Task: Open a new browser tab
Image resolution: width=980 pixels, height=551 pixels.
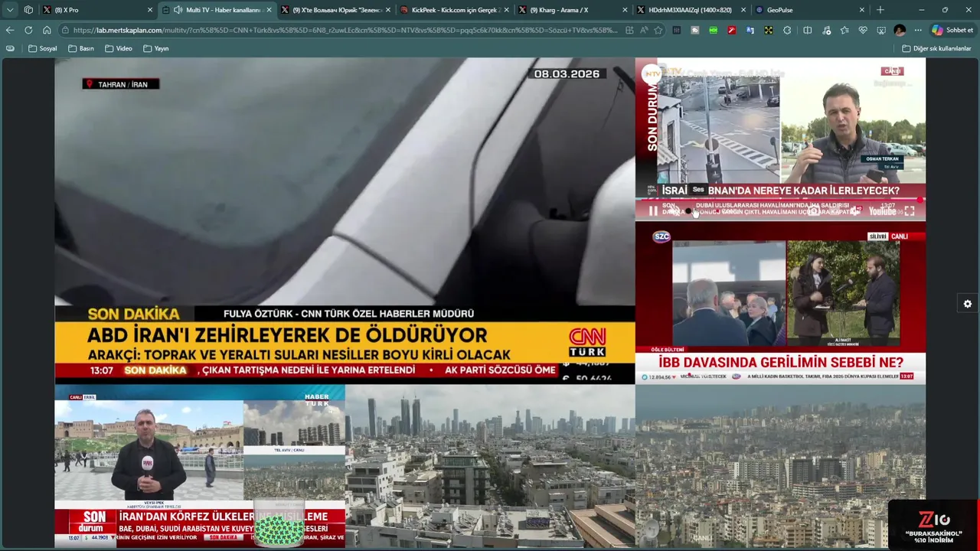Action: [880, 10]
